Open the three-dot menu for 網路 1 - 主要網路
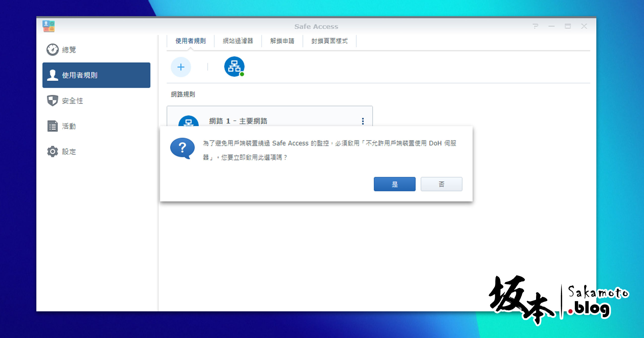The image size is (644, 338). 363,121
